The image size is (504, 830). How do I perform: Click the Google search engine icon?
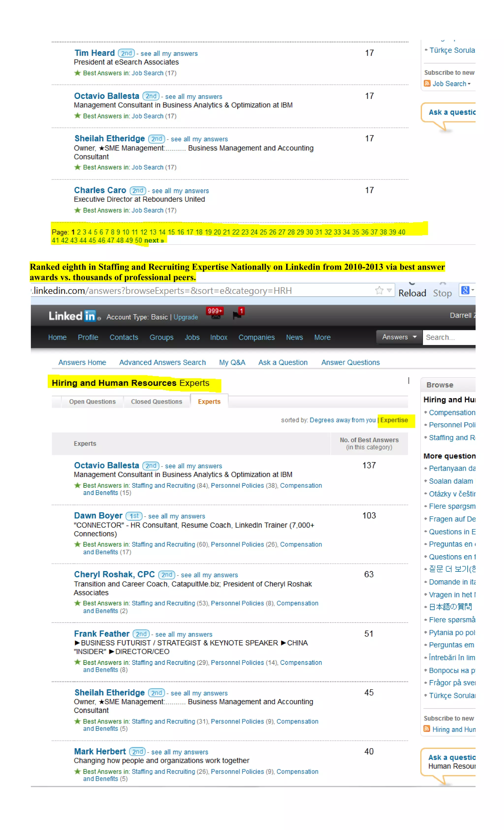[x=465, y=290]
